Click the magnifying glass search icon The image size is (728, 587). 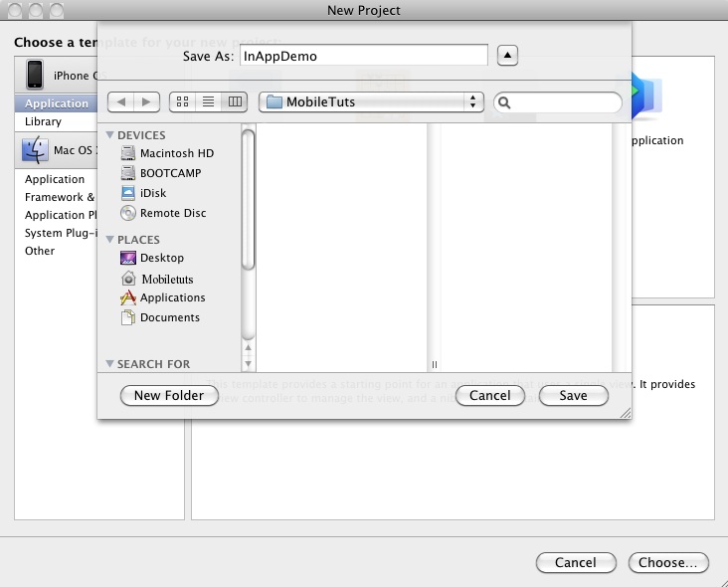504,102
